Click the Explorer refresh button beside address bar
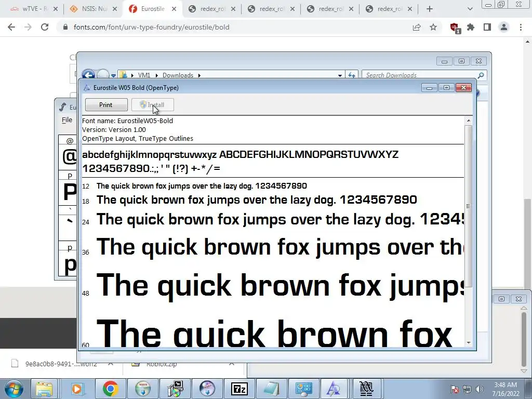The width and height of the screenshot is (532, 399). (352, 75)
